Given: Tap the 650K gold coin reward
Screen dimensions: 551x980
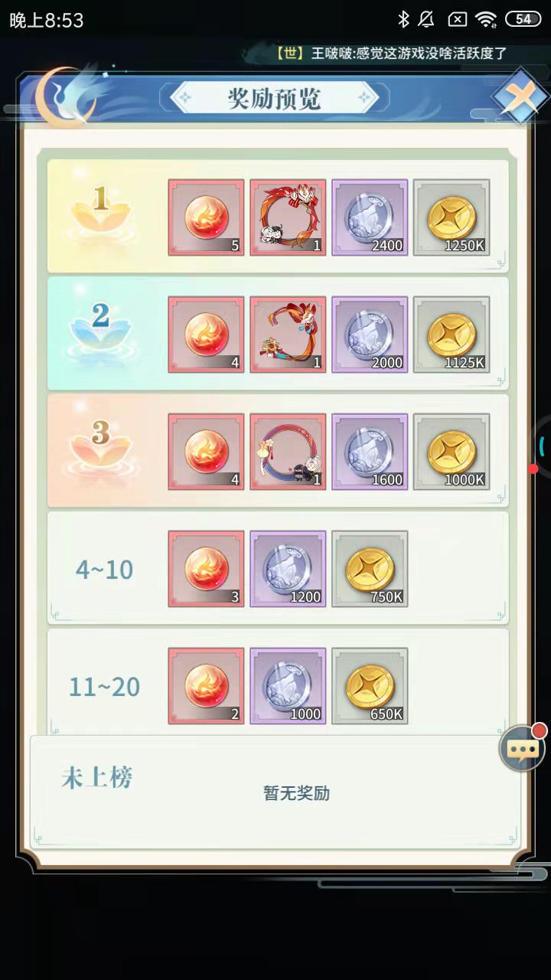Looking at the screenshot, I should tap(370, 686).
